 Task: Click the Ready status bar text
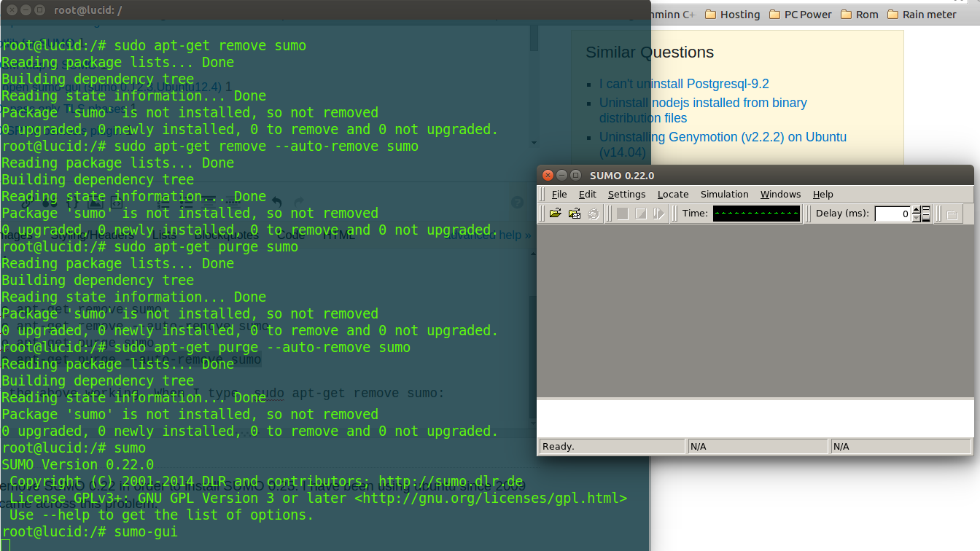[x=559, y=446]
